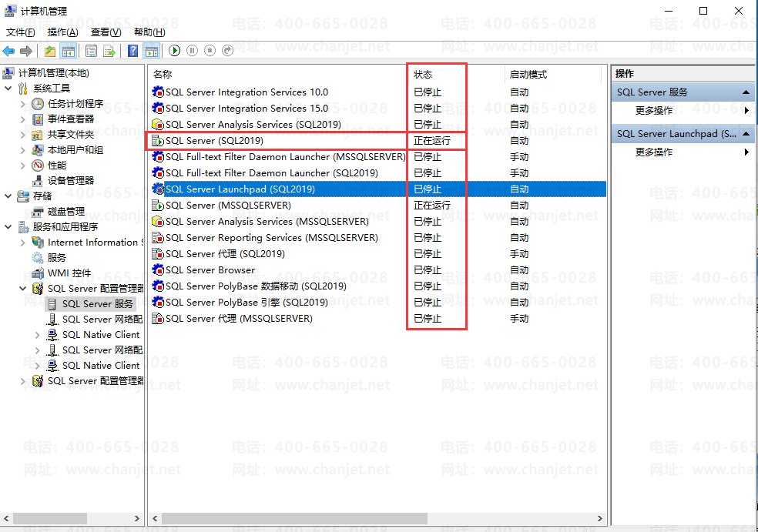Select 服务 under 服务和应用程序
This screenshot has width=758, height=532.
pyautogui.click(x=56, y=258)
